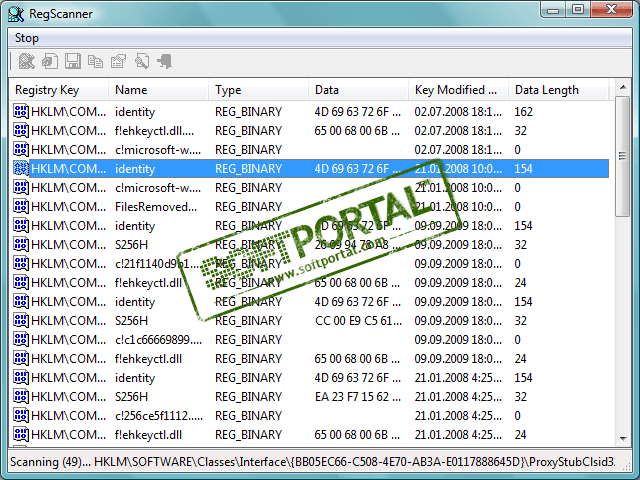Click the icon of the c!c1c66669899 row
Image resolution: width=640 pixels, height=480 pixels.
pos(21,340)
